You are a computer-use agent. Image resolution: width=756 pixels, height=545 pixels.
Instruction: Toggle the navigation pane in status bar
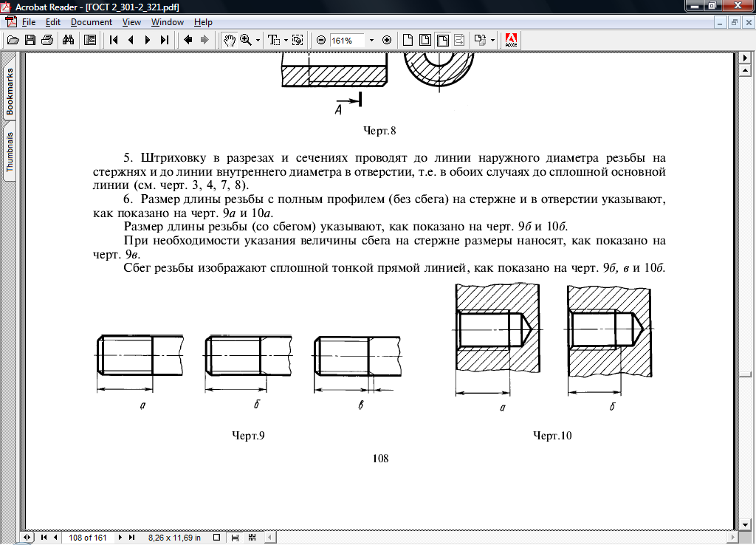[x=27, y=538]
